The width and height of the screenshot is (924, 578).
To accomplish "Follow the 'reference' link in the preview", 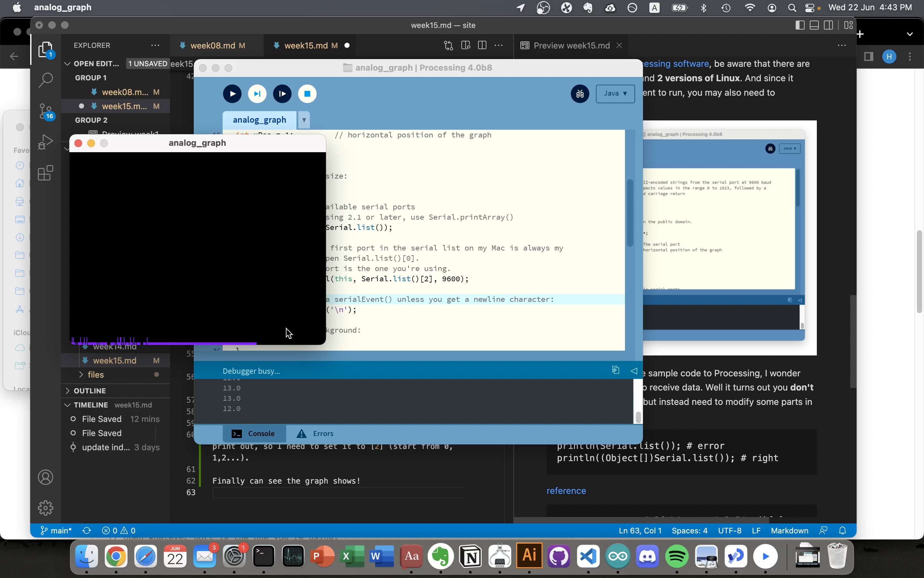I will tap(566, 491).
